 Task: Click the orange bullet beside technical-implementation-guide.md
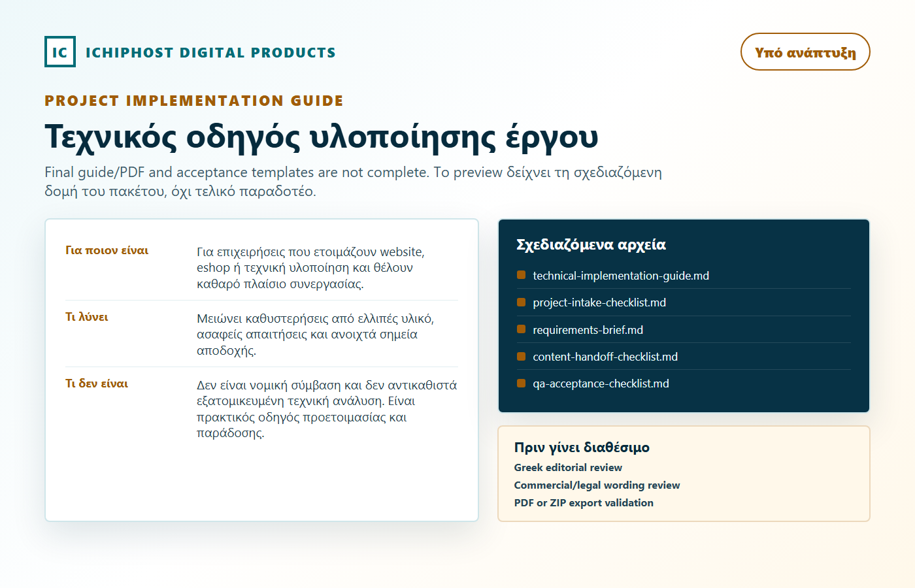521,275
